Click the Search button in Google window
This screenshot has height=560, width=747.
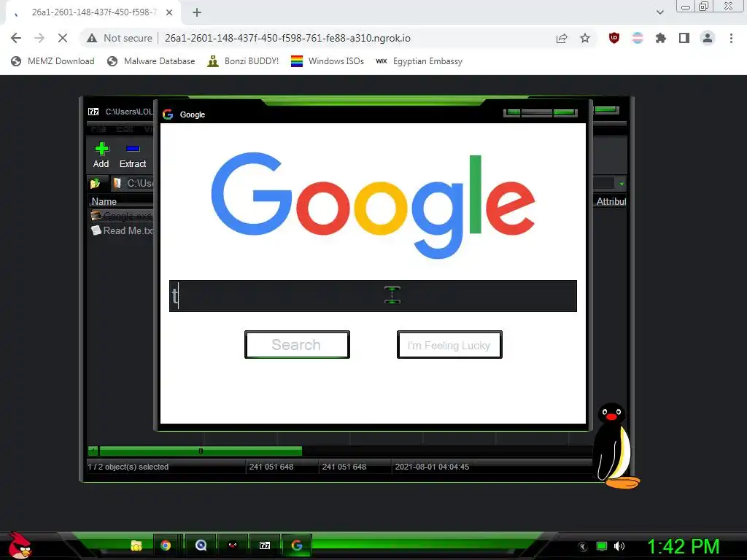tap(297, 344)
